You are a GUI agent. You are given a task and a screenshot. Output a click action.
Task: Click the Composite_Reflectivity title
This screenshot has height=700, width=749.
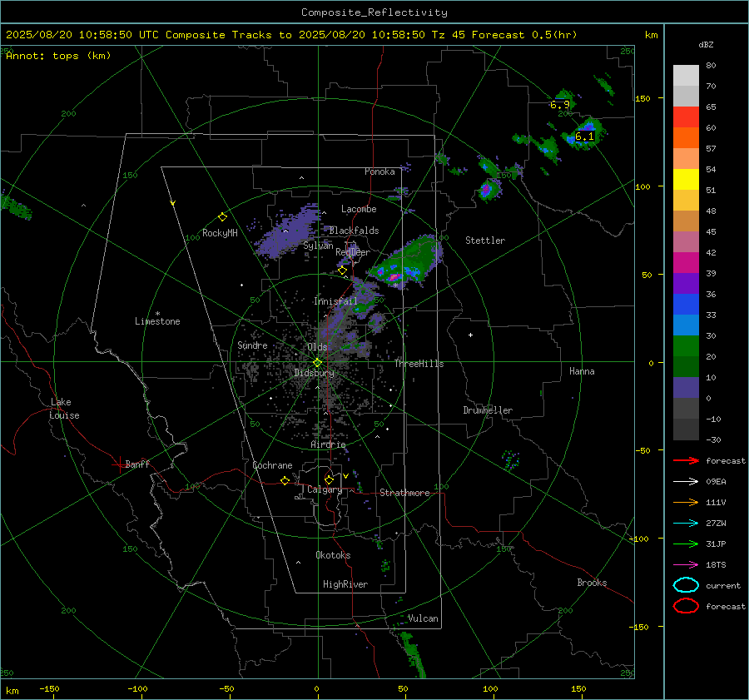click(x=374, y=12)
